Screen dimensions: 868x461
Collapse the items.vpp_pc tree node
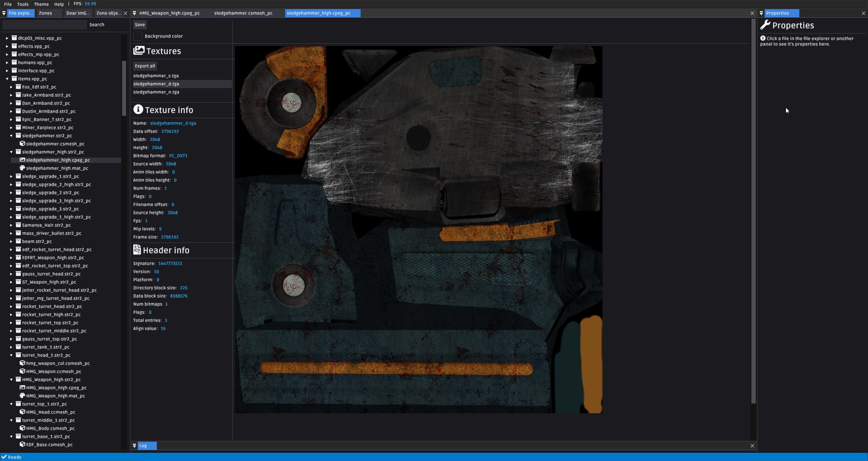(x=7, y=79)
